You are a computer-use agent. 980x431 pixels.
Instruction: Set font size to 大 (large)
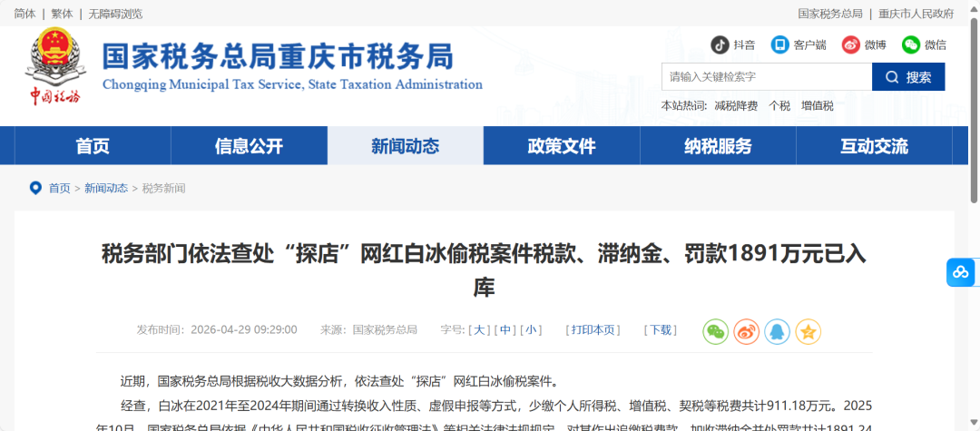(x=479, y=329)
